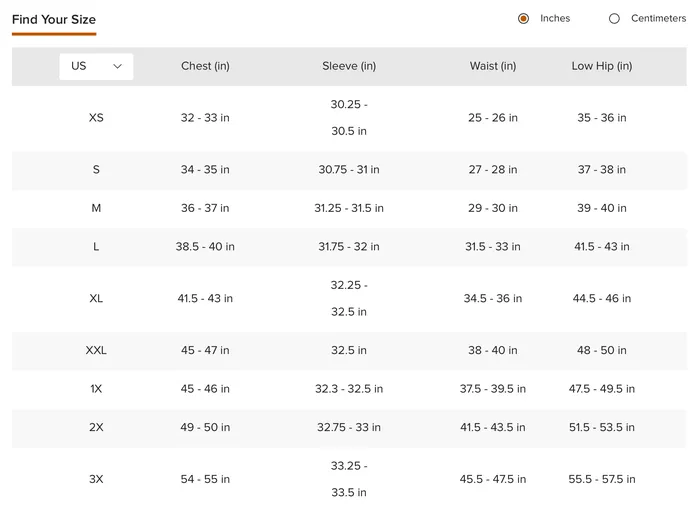This screenshot has height=514, width=700.
Task: Click the Find Your Size tab
Action: tap(54, 20)
